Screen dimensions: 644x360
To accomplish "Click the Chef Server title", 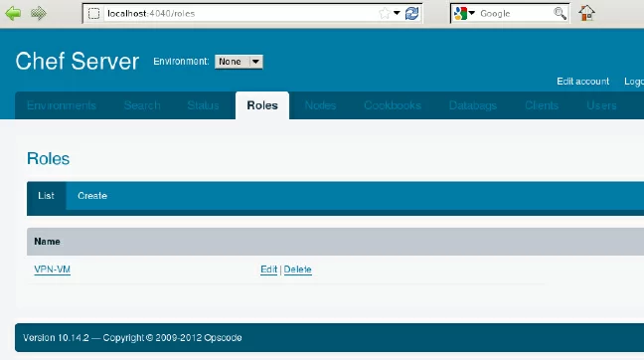I will (78, 62).
